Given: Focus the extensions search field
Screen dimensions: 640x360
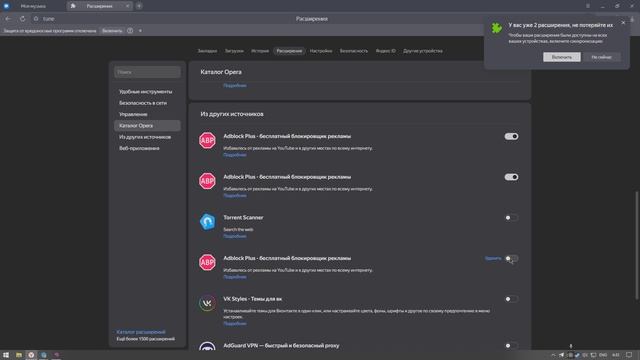Looking at the screenshot, I should point(147,72).
